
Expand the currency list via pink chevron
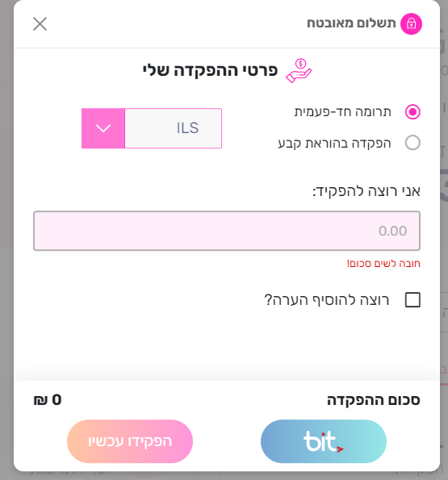coord(103,128)
